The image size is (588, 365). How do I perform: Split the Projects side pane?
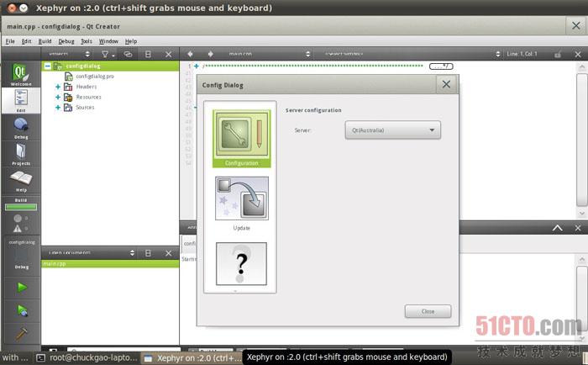(x=148, y=55)
